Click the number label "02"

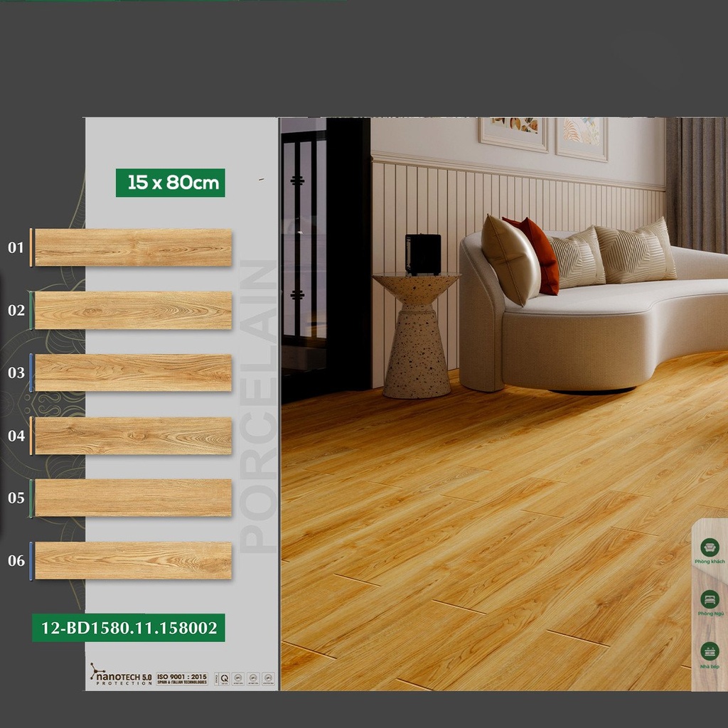[16, 311]
